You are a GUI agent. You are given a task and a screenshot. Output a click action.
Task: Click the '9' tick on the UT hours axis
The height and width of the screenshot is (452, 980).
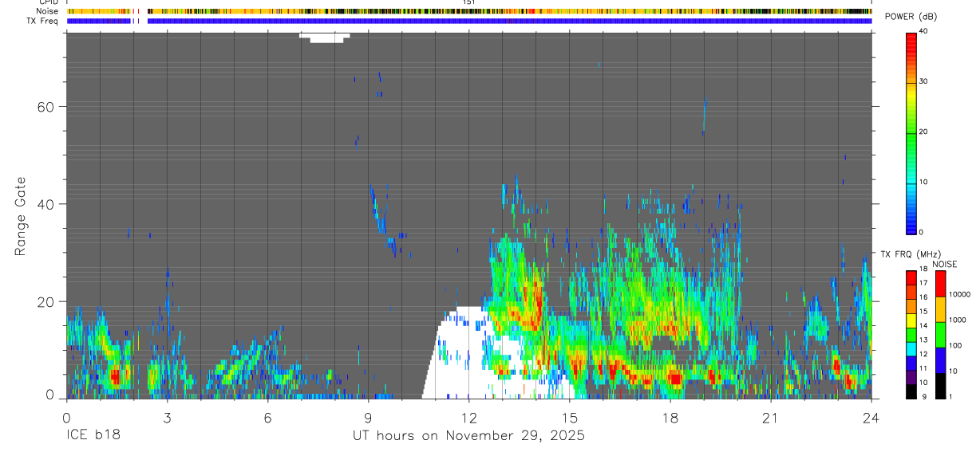(x=368, y=417)
